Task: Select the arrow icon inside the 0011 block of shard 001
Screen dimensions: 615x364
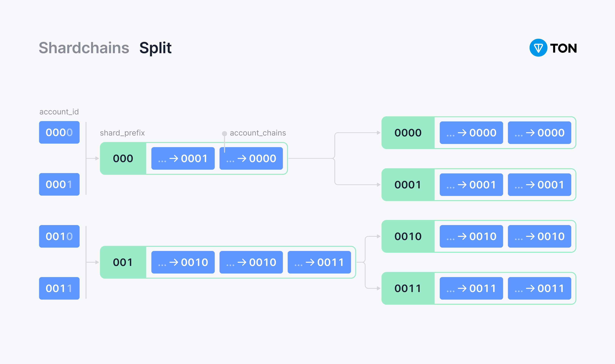Action: pyautogui.click(x=310, y=262)
